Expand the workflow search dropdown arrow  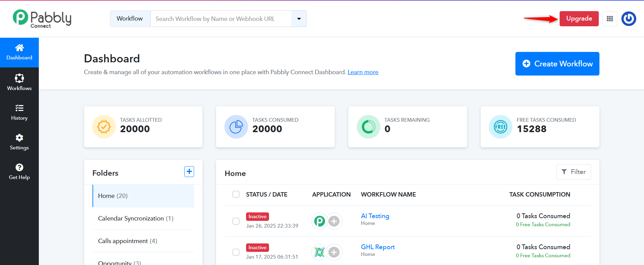pos(299,19)
